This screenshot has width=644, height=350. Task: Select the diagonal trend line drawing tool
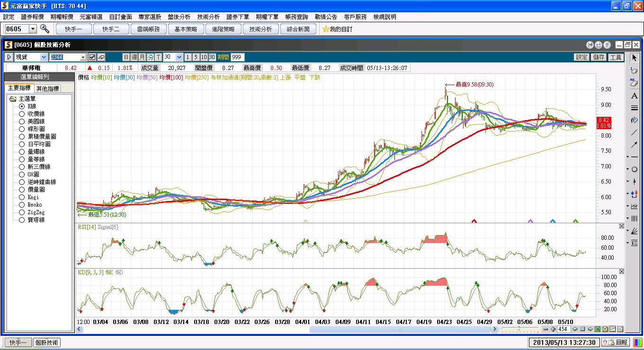[x=635, y=132]
